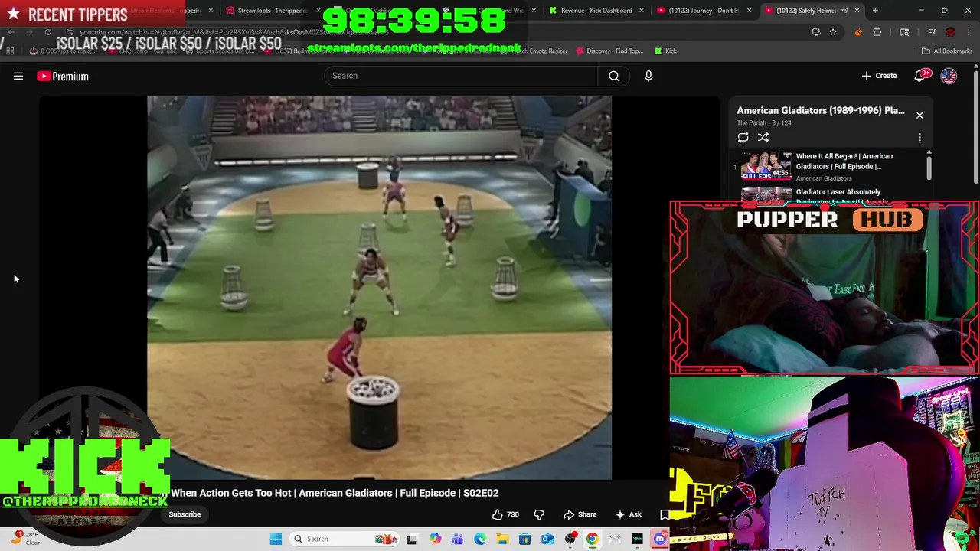The width and height of the screenshot is (980, 551).
Task: Click the video player to pause
Action: tap(379, 288)
